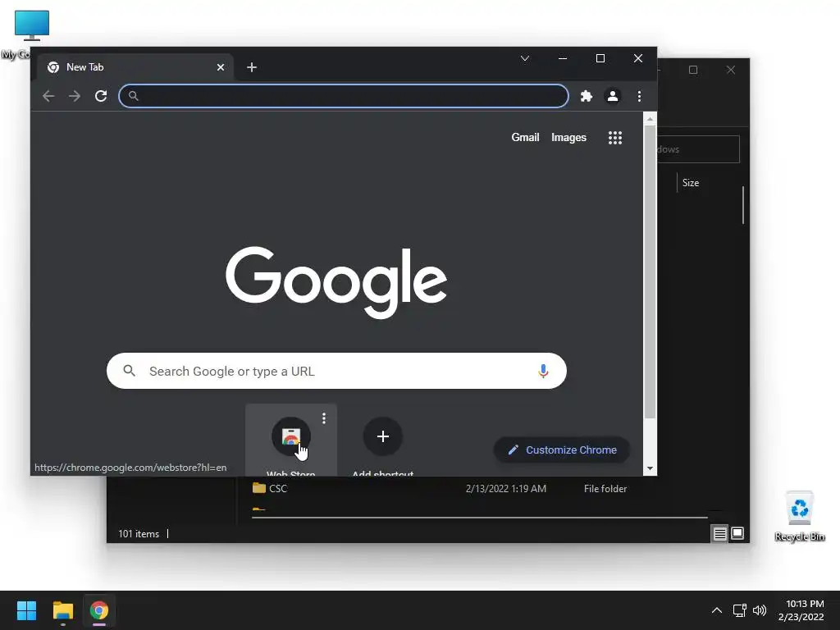
Task: Open the volume speaker icon in tray
Action: [x=759, y=610]
